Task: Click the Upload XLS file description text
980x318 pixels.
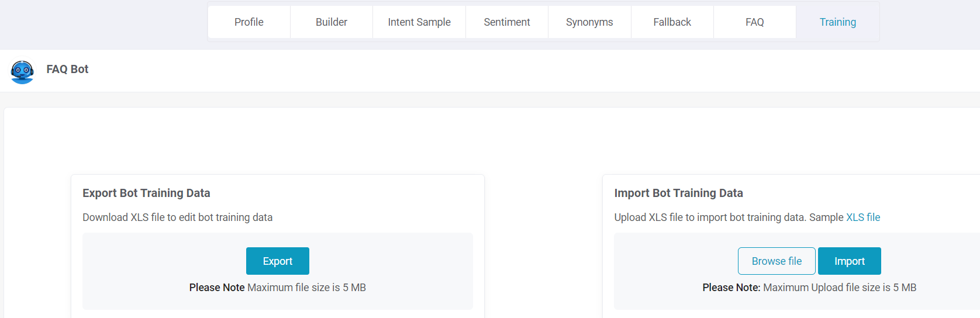Action: (710, 217)
